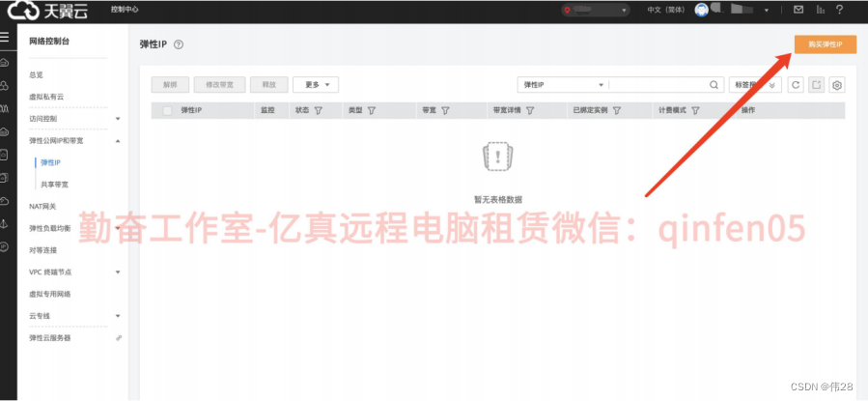Viewport: 868px width, 401px height.
Task: Click the link icon beside 弹性云服务器
Action: 119,338
